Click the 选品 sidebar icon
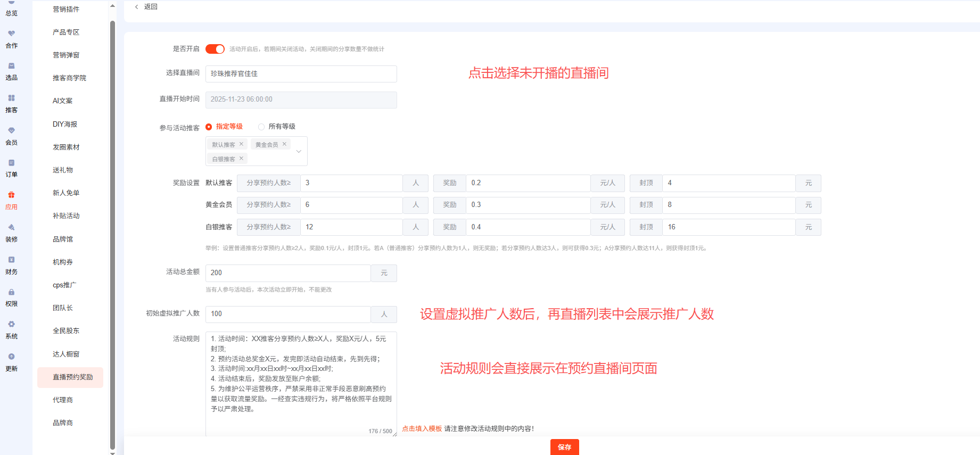Image resolution: width=980 pixels, height=455 pixels. point(11,66)
